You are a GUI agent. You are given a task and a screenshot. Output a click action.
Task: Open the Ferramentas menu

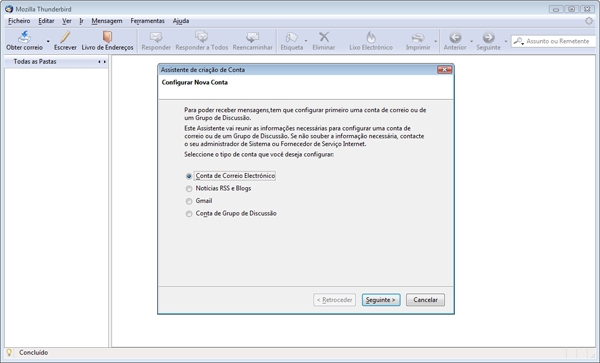click(147, 21)
